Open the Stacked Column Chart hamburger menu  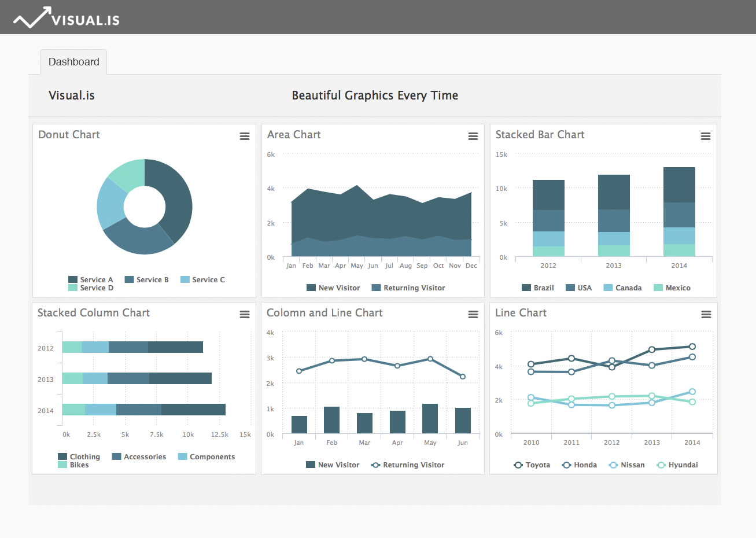(245, 315)
